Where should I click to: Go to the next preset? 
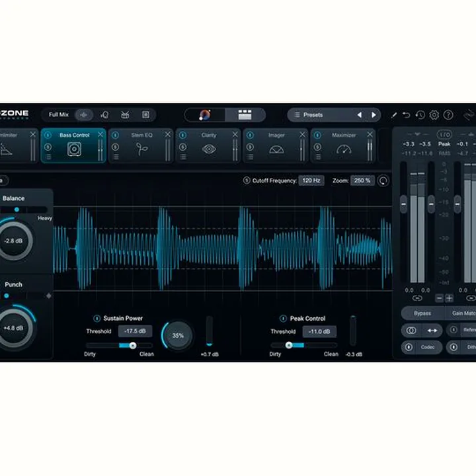pos(374,115)
